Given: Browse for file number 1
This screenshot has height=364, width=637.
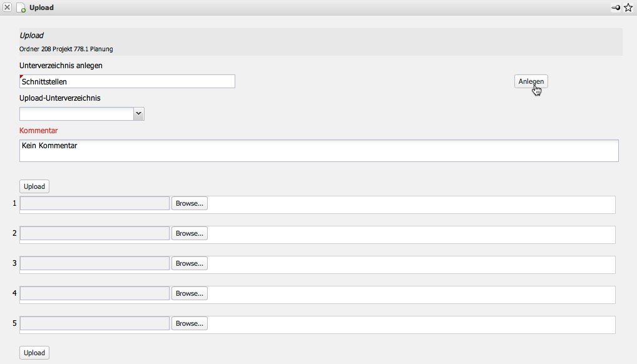Looking at the screenshot, I should point(190,203).
